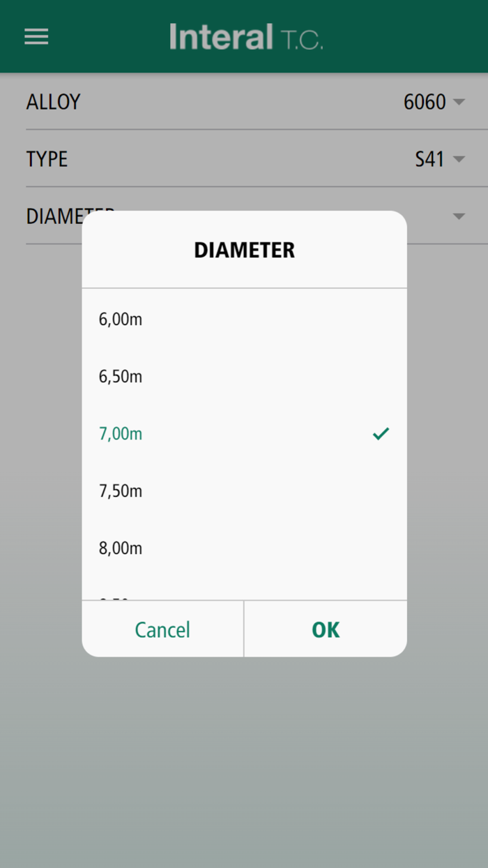Expand the TYPE dropdown arrow

[x=459, y=159]
